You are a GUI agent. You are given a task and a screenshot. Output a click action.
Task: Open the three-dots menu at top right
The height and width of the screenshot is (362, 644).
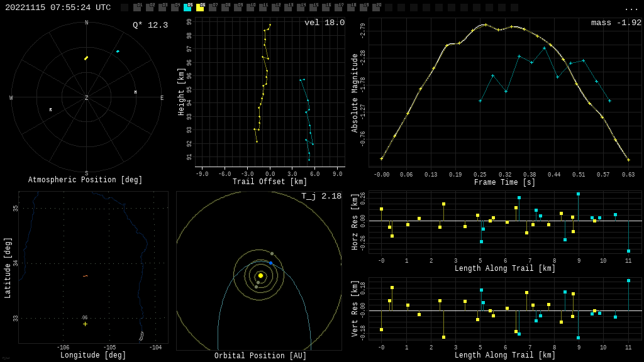click(x=631, y=8)
